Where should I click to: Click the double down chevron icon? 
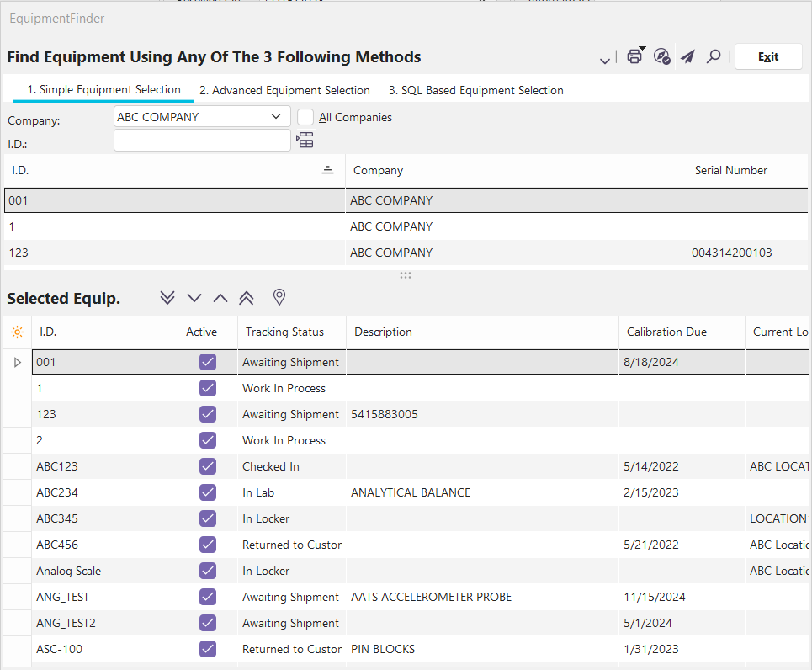tap(167, 298)
